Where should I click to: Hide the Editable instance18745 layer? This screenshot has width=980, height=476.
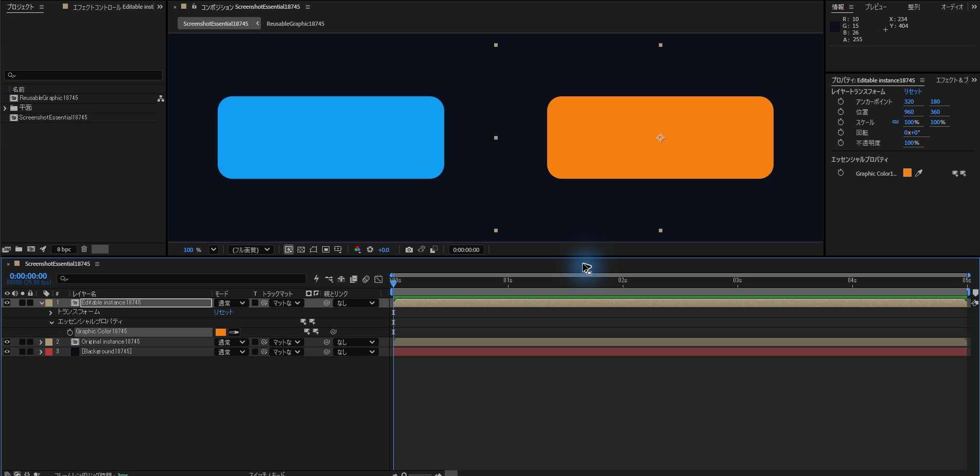7,303
